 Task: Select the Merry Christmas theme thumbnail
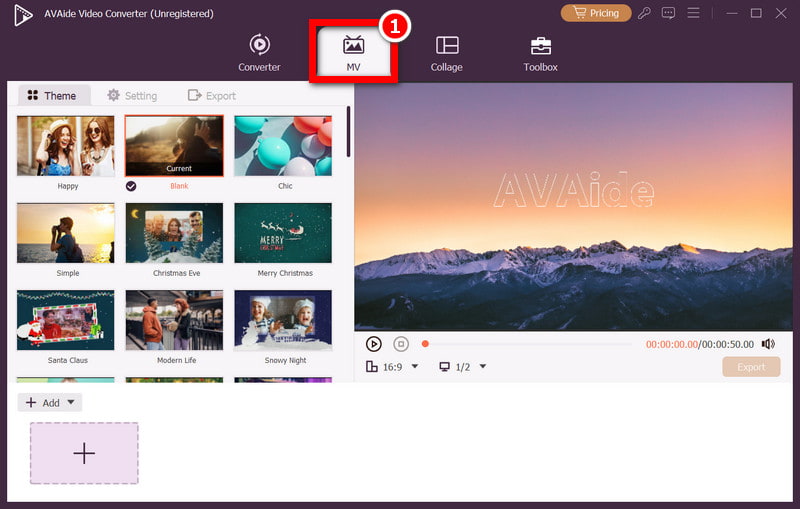(283, 233)
